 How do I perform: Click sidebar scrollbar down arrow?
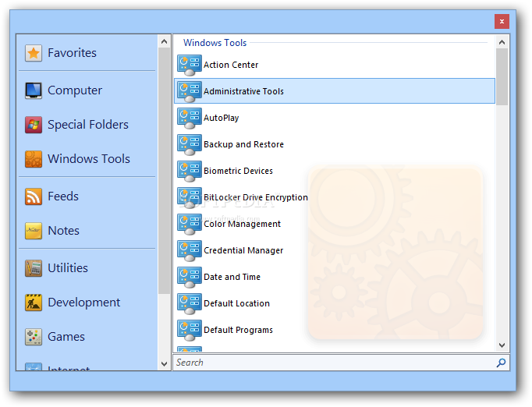pyautogui.click(x=165, y=364)
